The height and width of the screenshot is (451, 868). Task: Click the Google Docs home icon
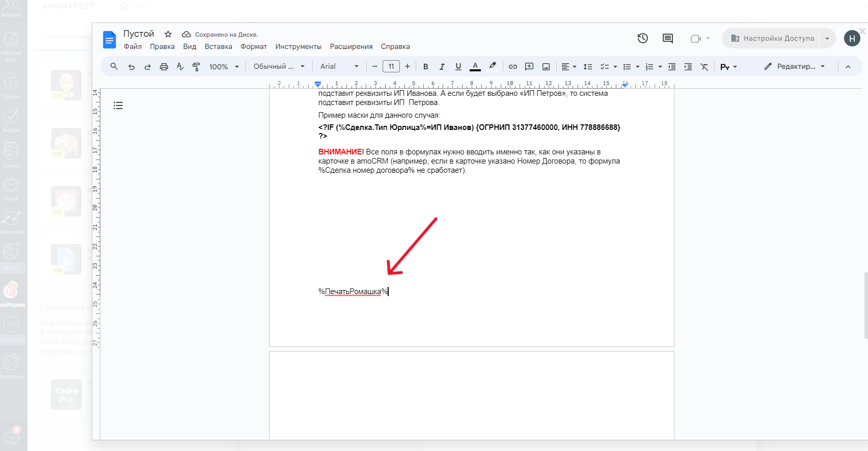109,40
